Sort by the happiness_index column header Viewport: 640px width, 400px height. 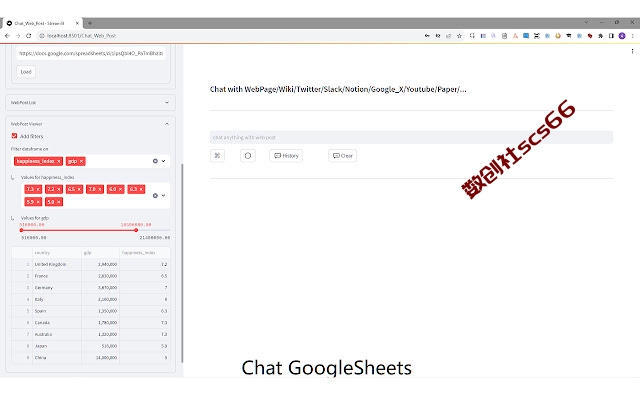(x=144, y=253)
